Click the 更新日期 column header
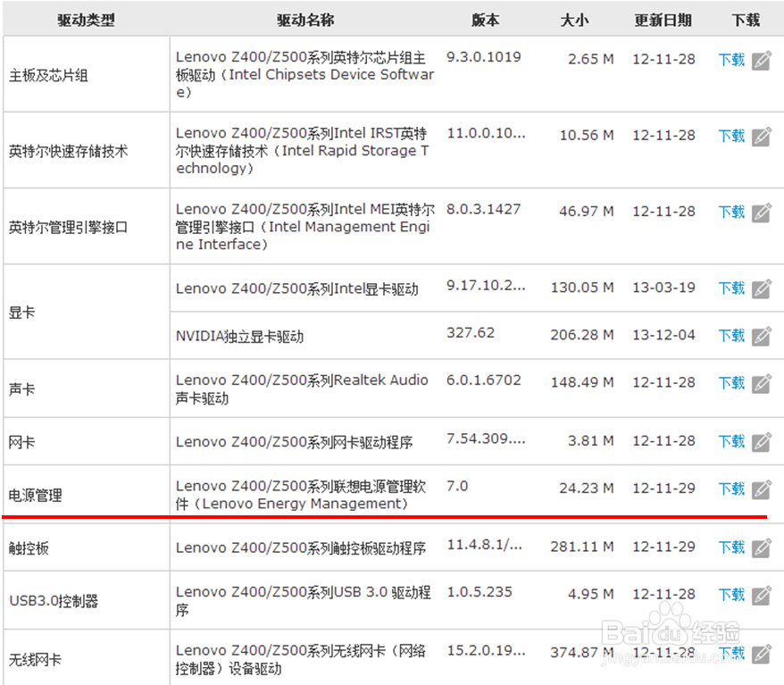Screen dimensions: 784x685 tap(663, 20)
